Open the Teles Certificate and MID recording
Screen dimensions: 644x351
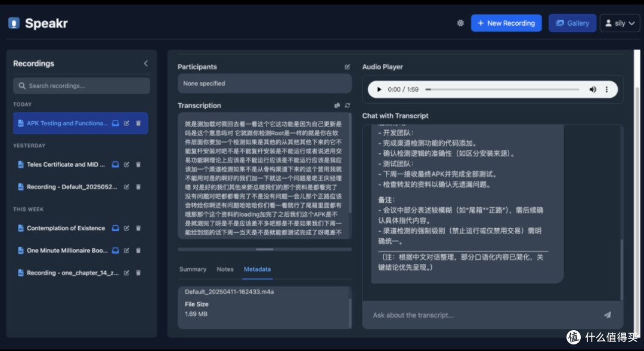pos(66,164)
